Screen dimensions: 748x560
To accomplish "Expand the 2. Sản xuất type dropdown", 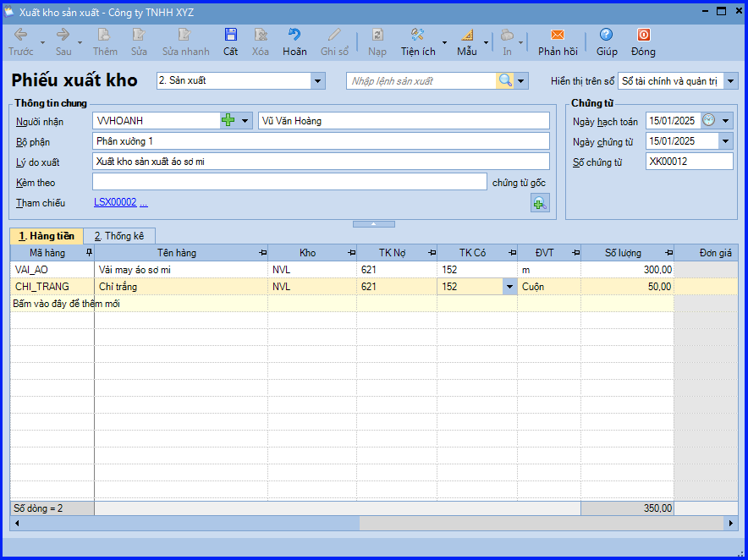I will (x=317, y=81).
